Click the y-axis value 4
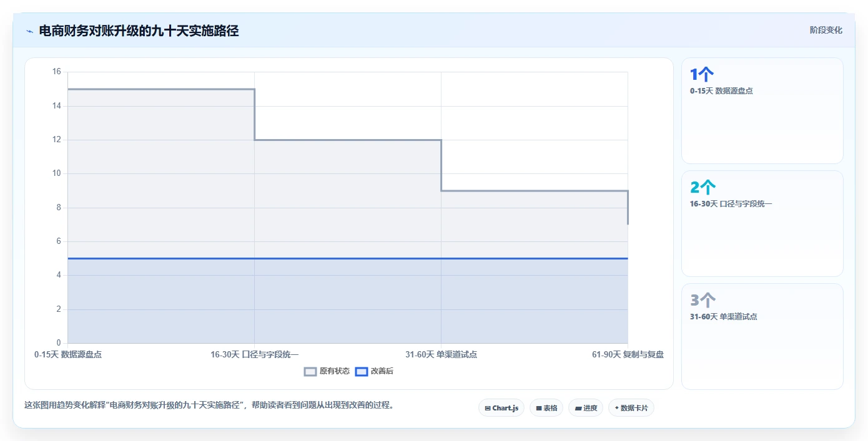868x441 pixels. click(x=59, y=275)
